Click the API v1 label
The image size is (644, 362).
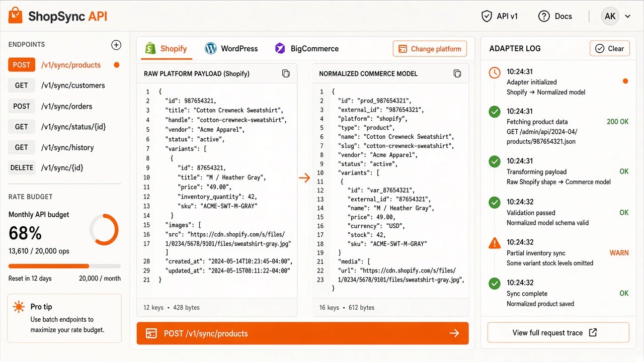507,16
